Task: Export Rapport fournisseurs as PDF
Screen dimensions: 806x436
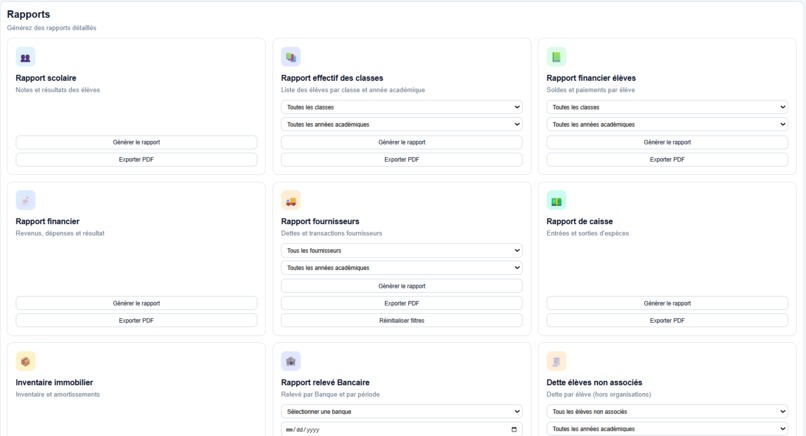Action: [401, 303]
